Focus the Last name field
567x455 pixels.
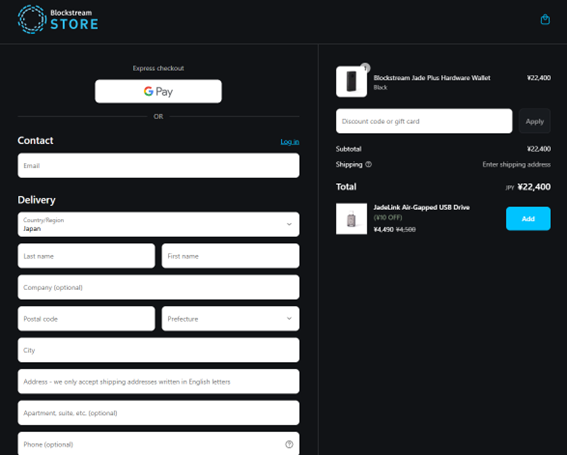[x=86, y=256]
